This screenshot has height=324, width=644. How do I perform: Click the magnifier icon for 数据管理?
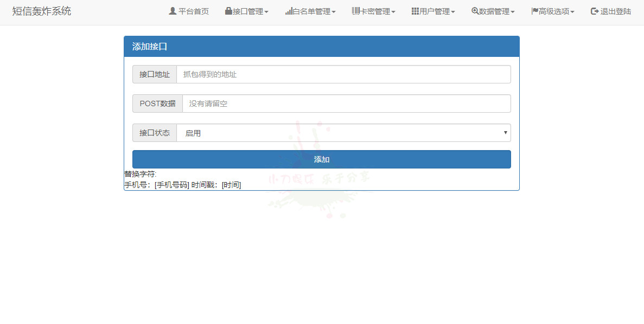tap(475, 11)
